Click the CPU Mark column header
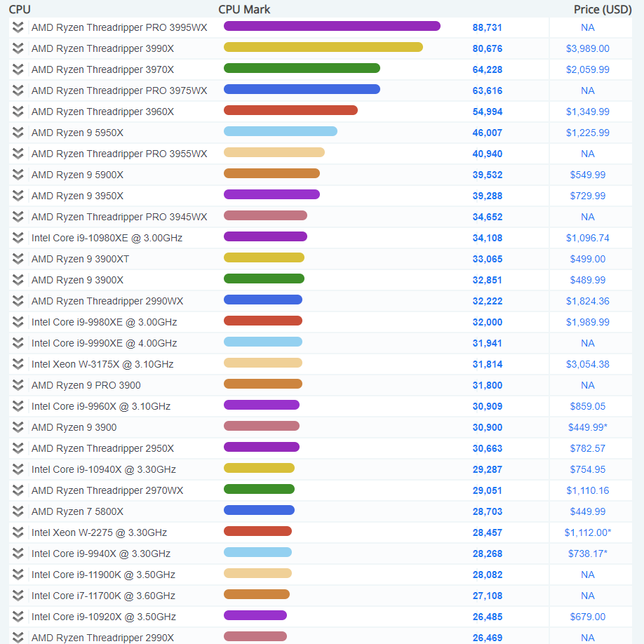The width and height of the screenshot is (644, 644). pos(244,9)
